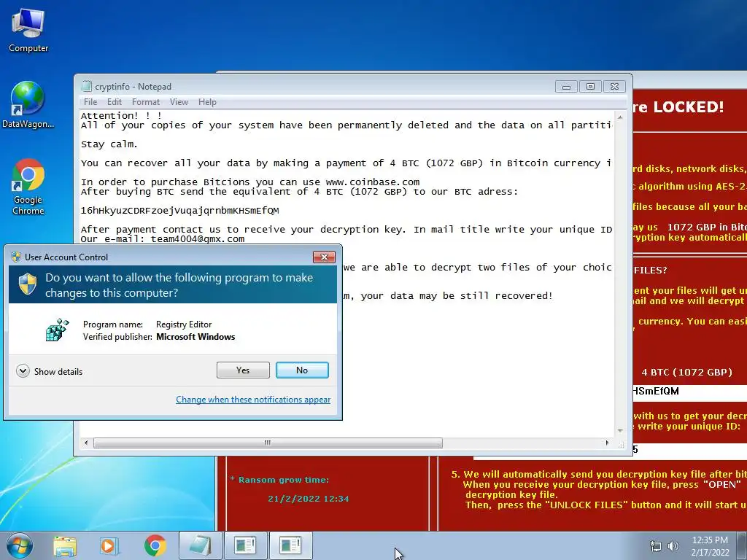This screenshot has height=560, width=747.
Task: Switch to the Notepad taskbar button
Action: click(x=200, y=545)
